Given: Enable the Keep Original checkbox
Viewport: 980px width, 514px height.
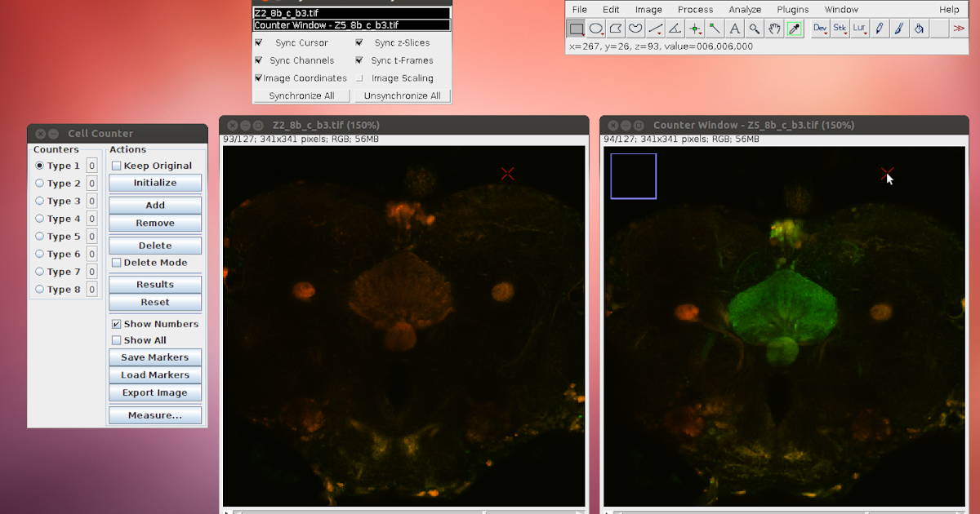Looking at the screenshot, I should pos(117,165).
